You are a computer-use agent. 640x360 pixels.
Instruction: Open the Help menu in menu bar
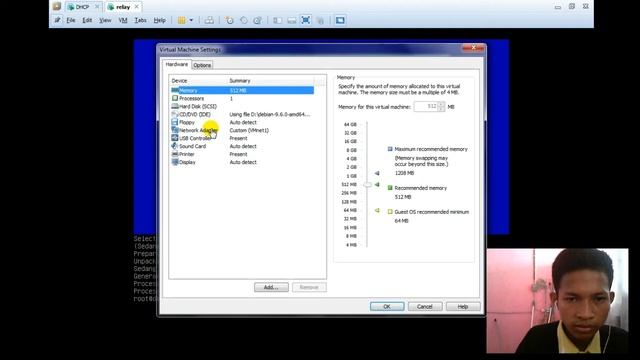[x=160, y=20]
